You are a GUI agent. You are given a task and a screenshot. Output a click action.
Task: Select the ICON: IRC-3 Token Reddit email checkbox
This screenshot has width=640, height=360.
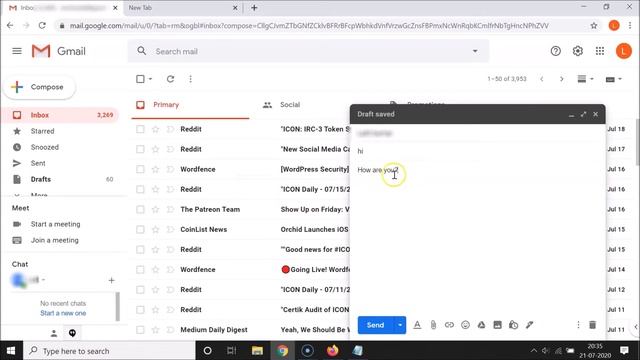tap(140, 129)
